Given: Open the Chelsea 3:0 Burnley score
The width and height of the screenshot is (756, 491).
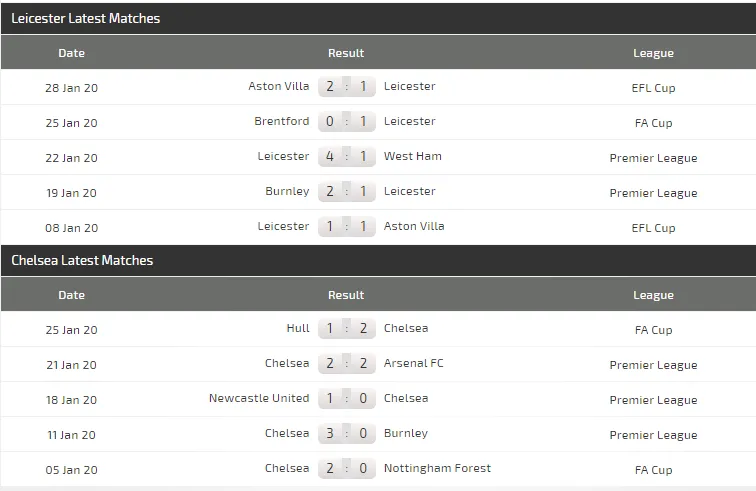Looking at the screenshot, I should coord(346,433).
